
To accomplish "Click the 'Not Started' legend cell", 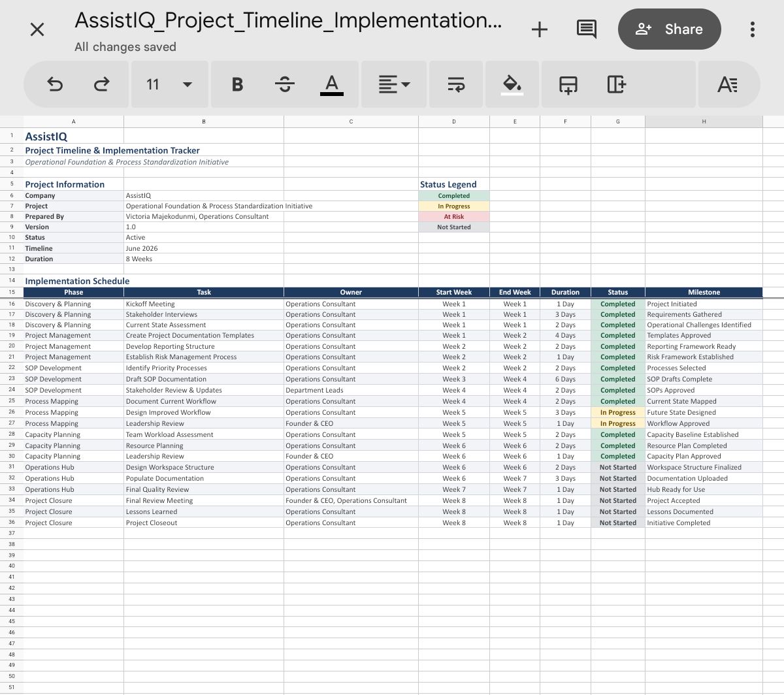I will coord(454,227).
